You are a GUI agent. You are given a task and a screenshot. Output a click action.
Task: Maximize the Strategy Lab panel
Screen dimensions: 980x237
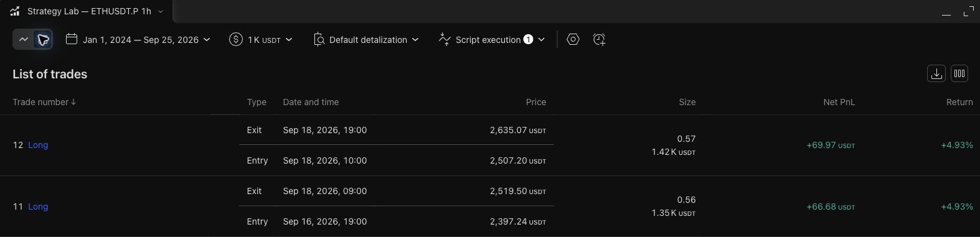tap(968, 11)
